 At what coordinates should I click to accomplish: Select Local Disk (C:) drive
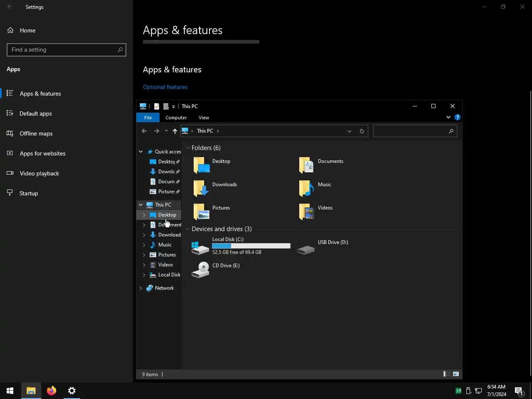click(x=241, y=246)
